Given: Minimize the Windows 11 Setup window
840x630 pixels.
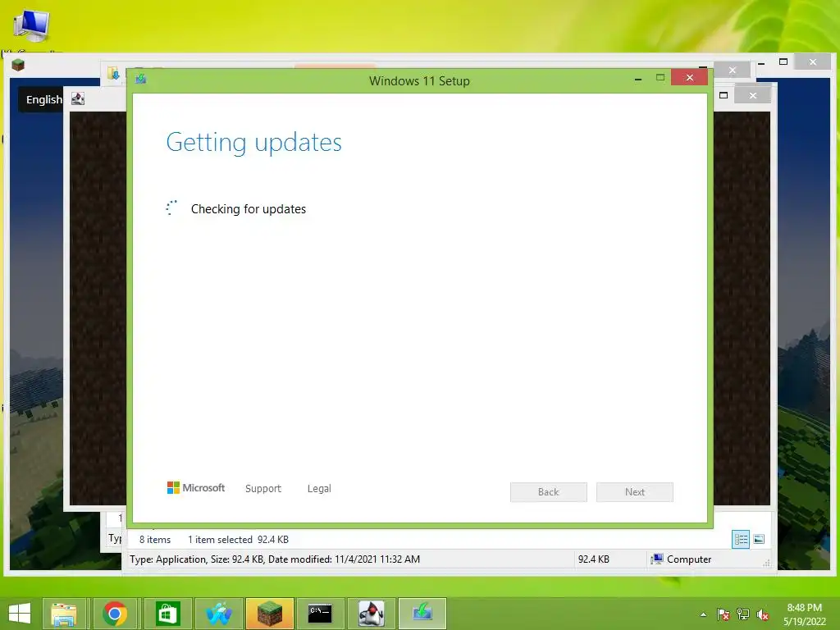Looking at the screenshot, I should point(638,79).
